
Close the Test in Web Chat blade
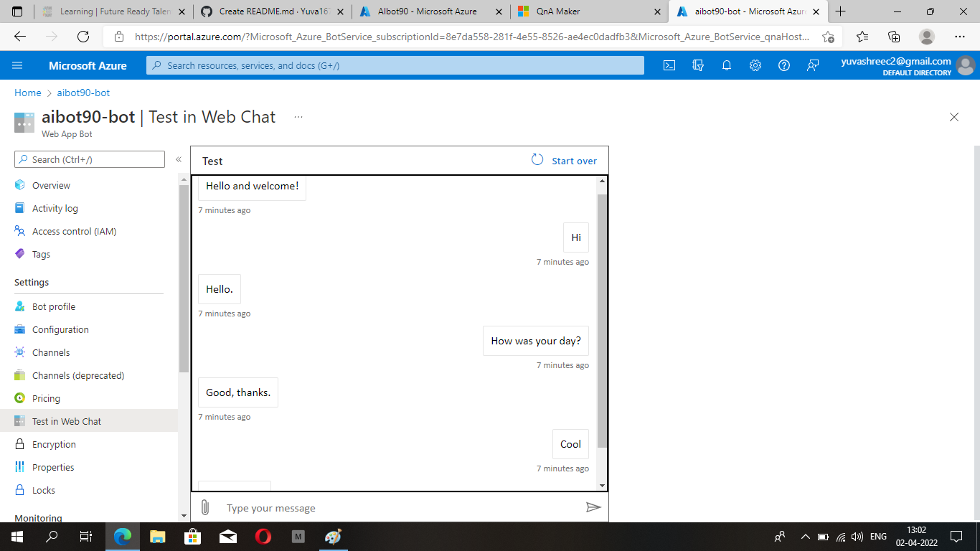click(954, 117)
